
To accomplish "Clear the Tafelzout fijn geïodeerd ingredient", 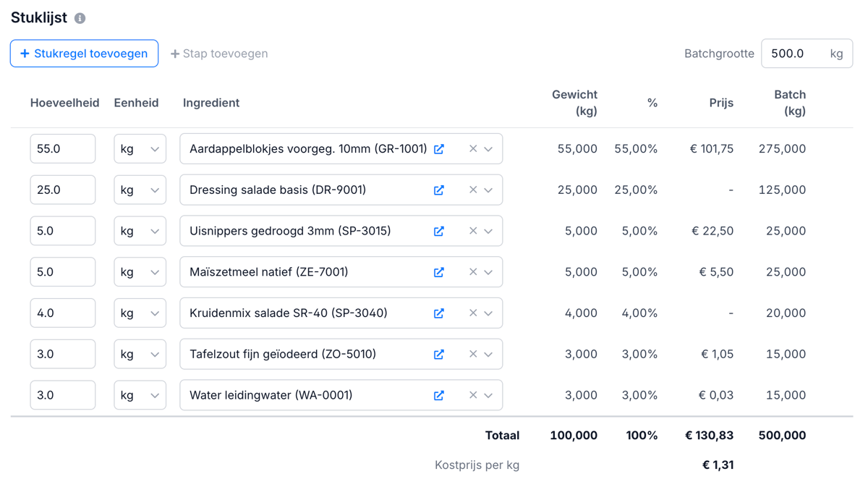I will click(473, 355).
